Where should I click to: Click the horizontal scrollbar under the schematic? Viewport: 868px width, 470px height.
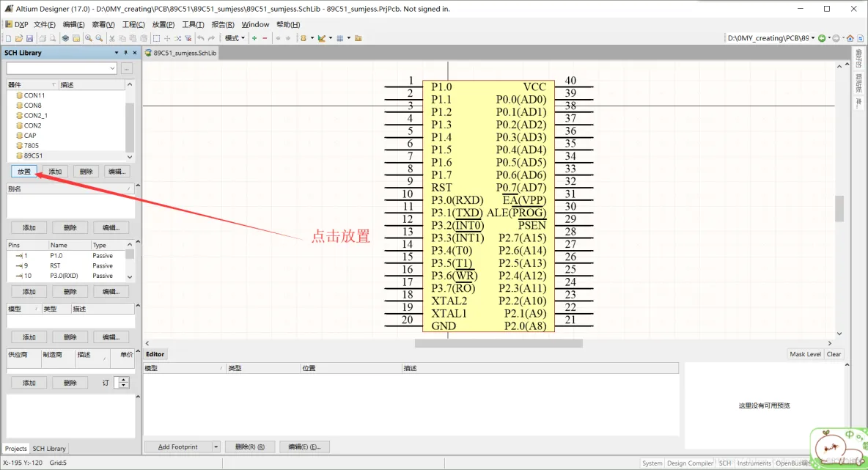[x=499, y=343]
